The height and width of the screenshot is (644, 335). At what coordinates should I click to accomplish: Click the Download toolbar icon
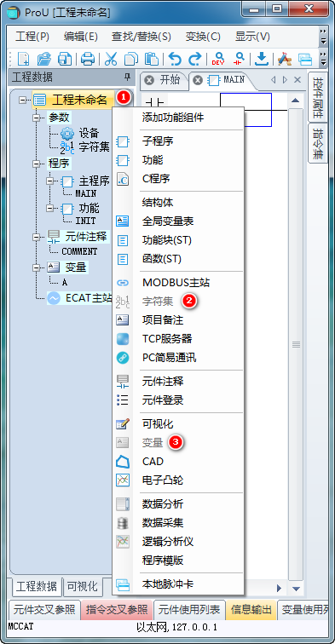click(x=262, y=59)
